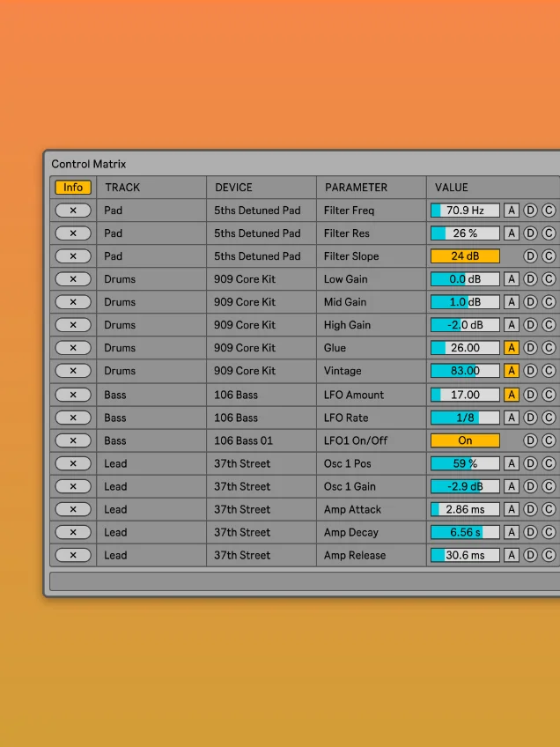Click the C button for High Gain
The width and height of the screenshot is (560, 747).
(x=549, y=324)
